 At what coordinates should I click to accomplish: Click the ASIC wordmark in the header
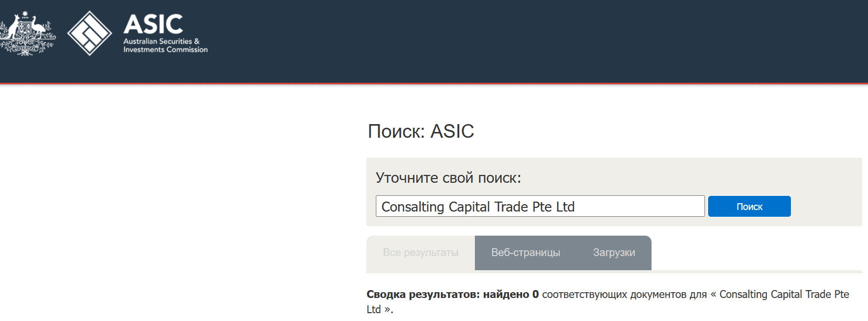coord(152,23)
